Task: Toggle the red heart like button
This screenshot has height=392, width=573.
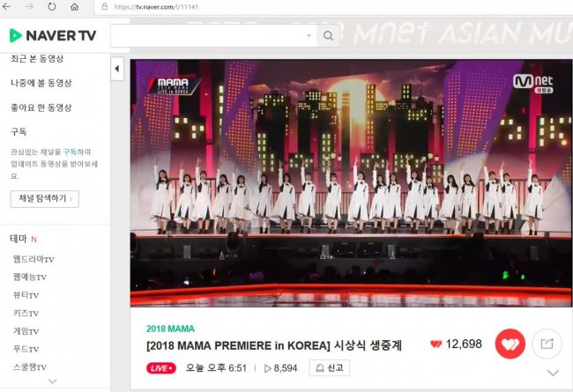Action: (510, 344)
